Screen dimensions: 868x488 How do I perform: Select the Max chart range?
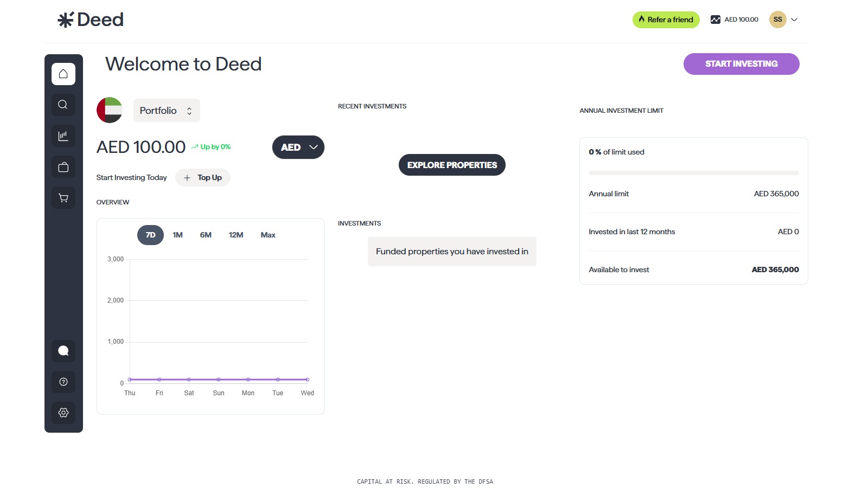(x=267, y=235)
